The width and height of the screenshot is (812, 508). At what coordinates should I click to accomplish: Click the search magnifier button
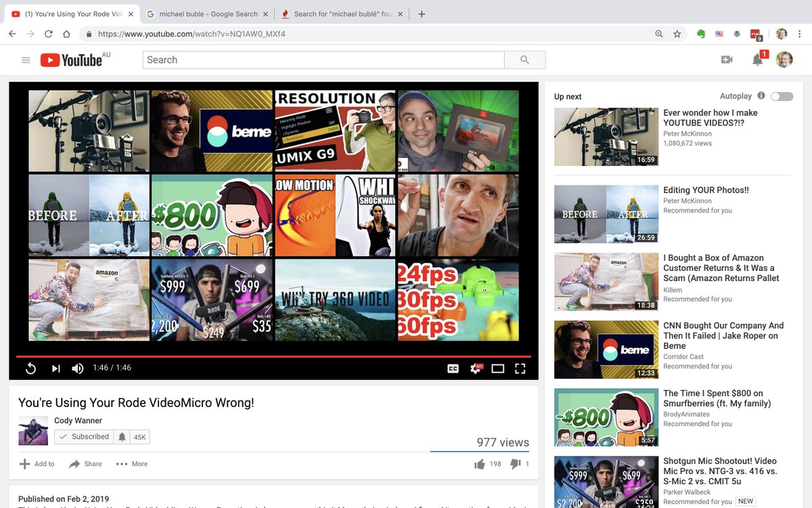[524, 60]
